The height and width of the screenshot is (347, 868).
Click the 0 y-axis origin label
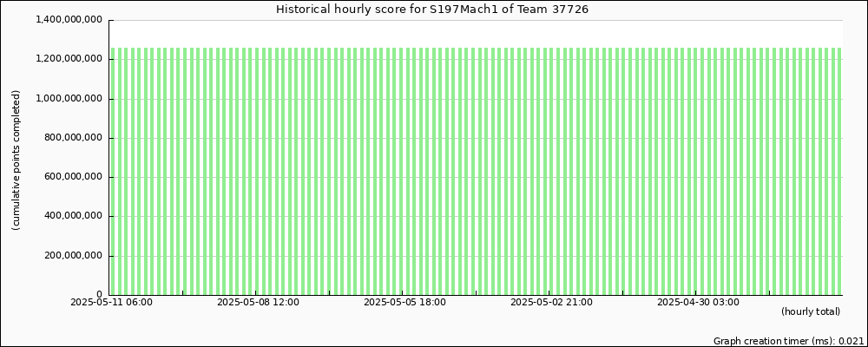(99, 295)
